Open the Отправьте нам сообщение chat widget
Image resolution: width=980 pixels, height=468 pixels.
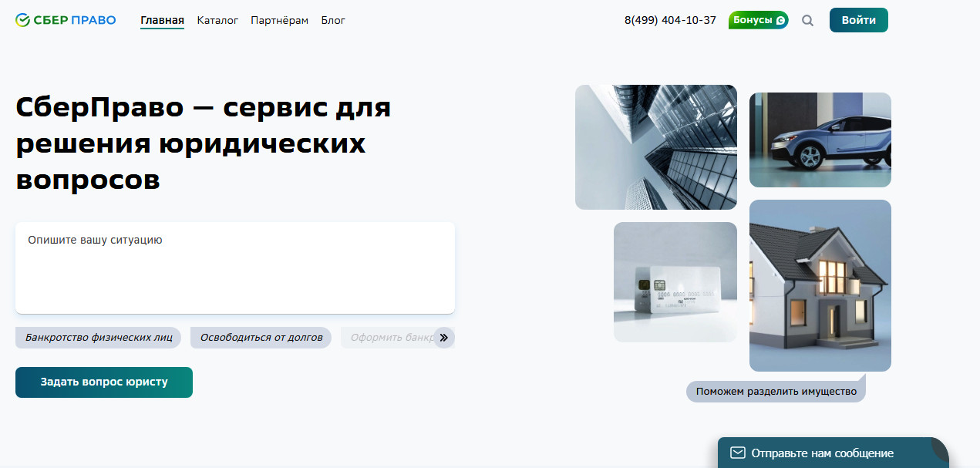point(834,453)
